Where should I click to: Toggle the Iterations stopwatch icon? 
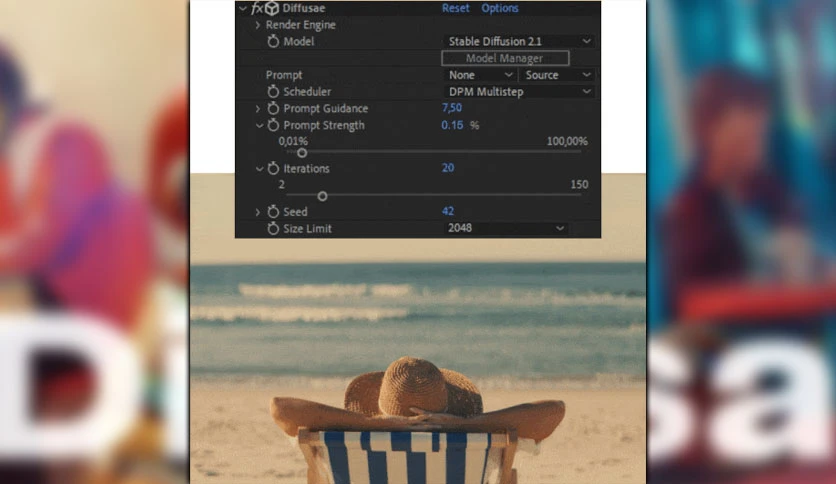273,168
